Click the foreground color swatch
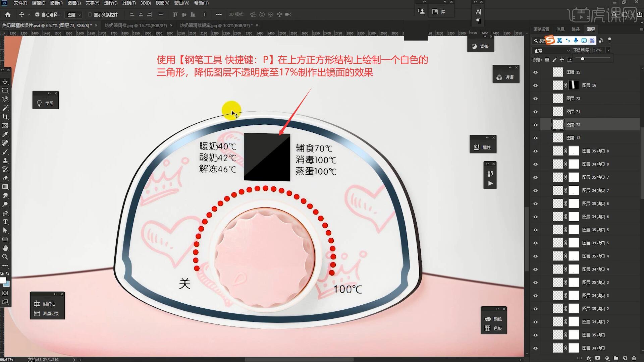 tap(3, 280)
